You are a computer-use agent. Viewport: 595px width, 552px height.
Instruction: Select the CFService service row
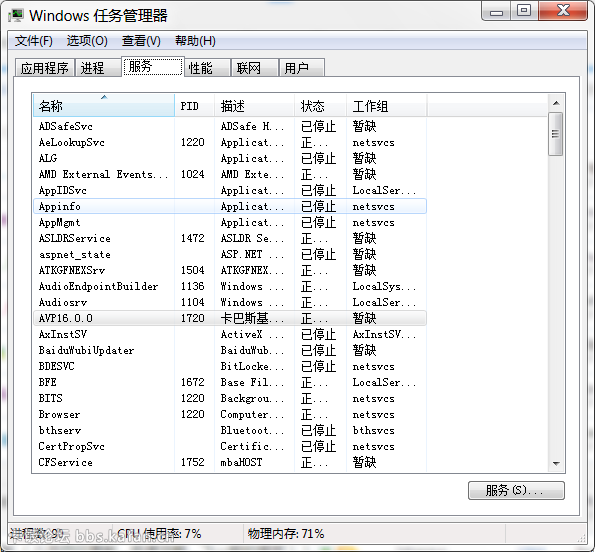click(230, 462)
